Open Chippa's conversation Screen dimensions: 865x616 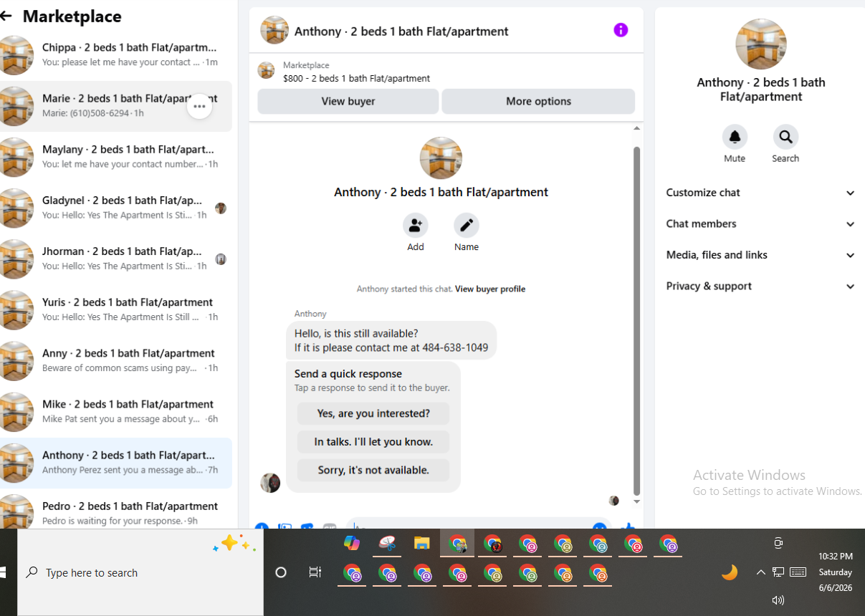click(x=116, y=54)
